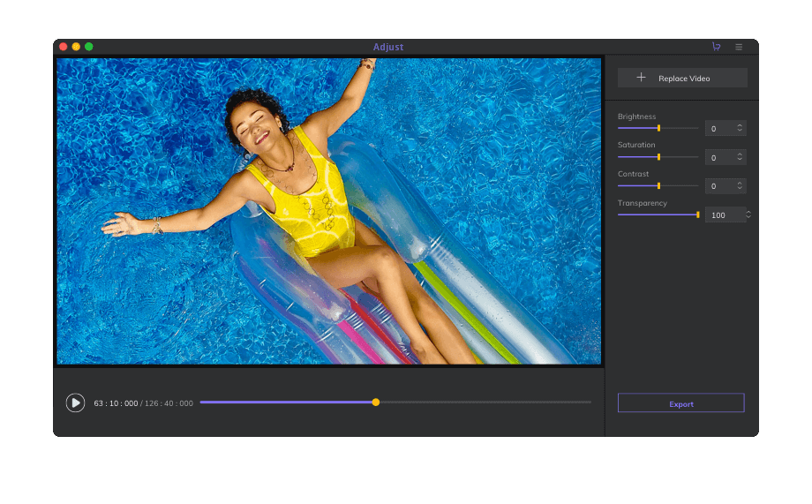Focus the Brightness value input field

[x=718, y=129]
